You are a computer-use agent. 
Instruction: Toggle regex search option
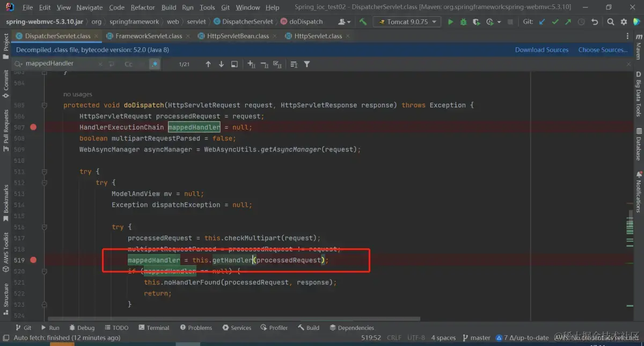(154, 64)
